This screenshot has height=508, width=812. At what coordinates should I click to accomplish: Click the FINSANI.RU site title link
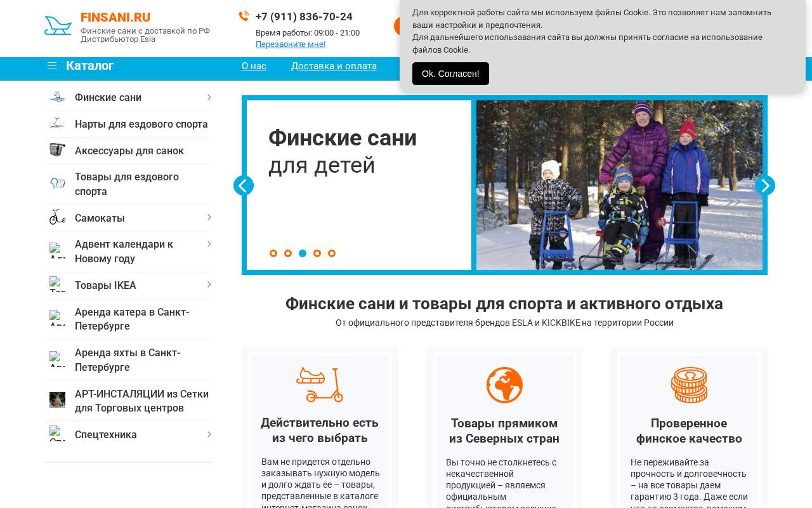pyautogui.click(x=115, y=17)
